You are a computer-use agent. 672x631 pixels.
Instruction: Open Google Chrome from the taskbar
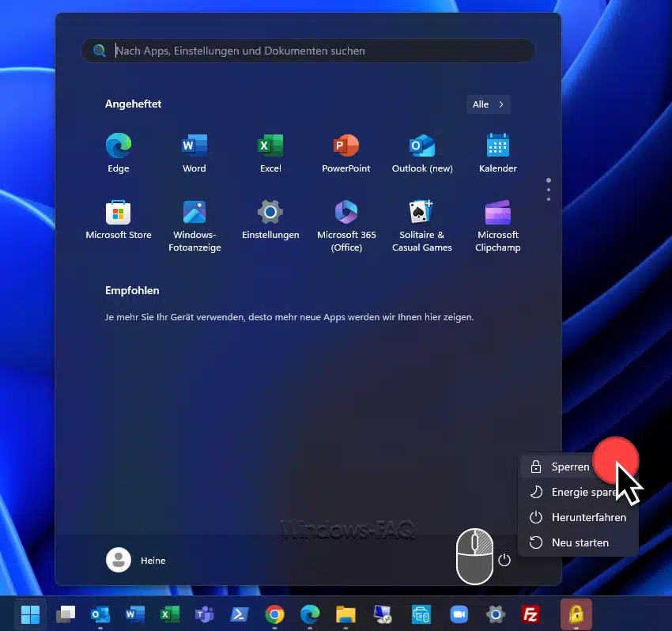click(x=274, y=614)
